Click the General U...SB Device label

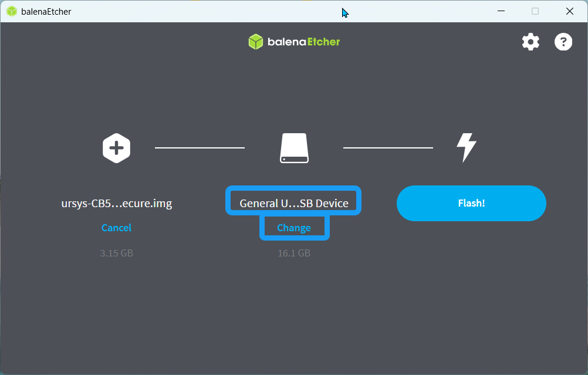[294, 204]
